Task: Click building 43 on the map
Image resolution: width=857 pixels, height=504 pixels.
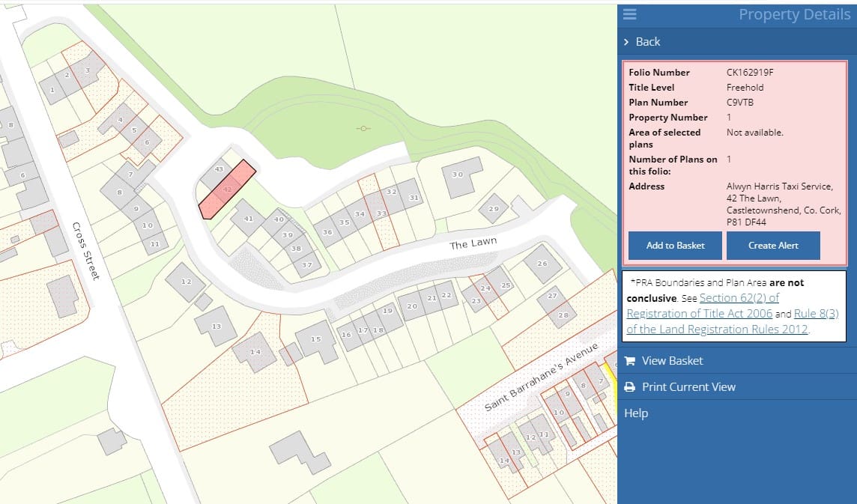Action: point(218,169)
